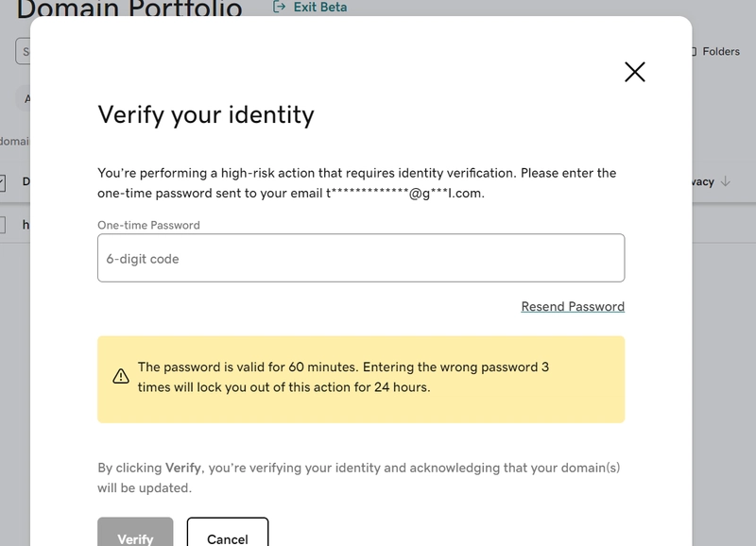This screenshot has height=546, width=756.
Task: Toggle the first domain row checkbox
Action: click(x=3, y=225)
